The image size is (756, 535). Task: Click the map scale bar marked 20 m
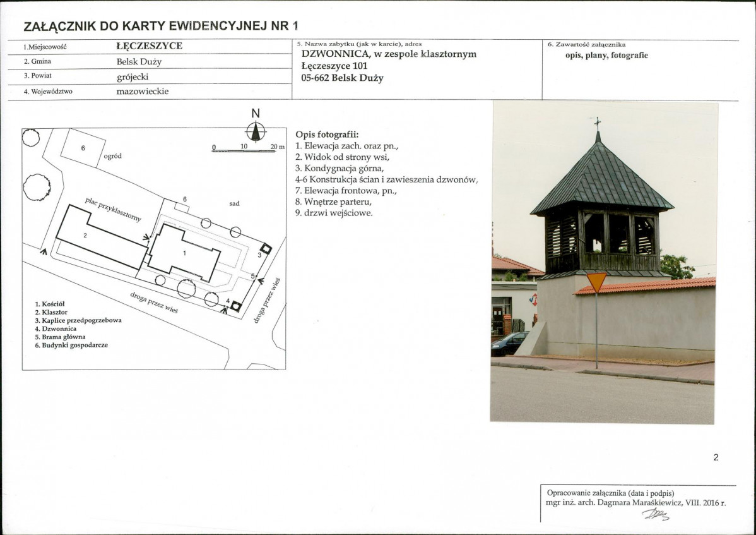click(x=248, y=148)
